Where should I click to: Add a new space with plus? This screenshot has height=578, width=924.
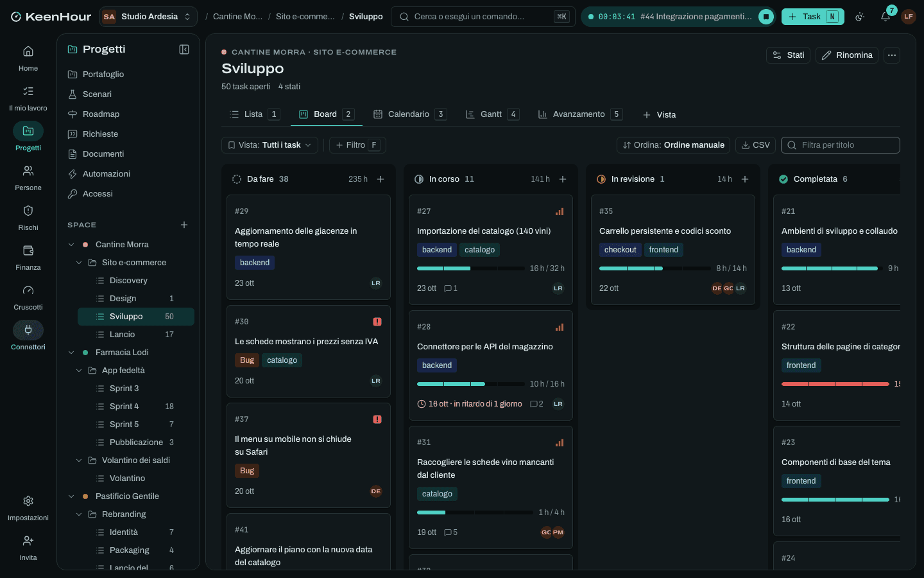pyautogui.click(x=184, y=225)
